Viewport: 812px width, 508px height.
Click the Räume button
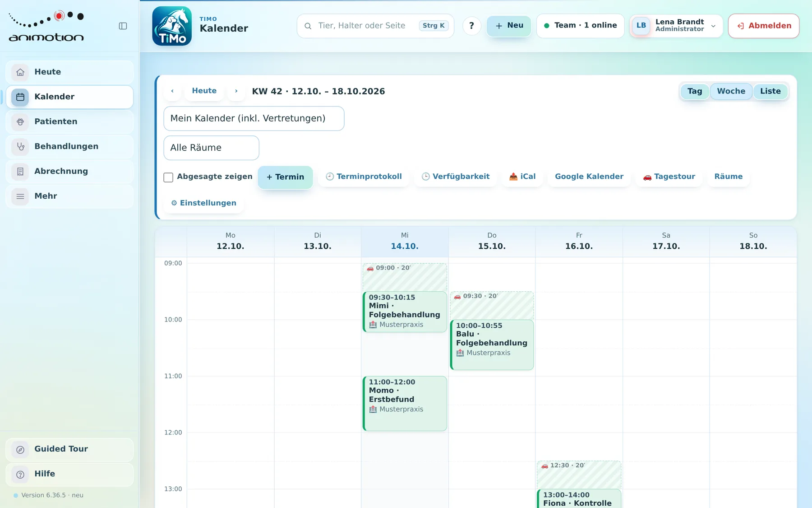[728, 177]
